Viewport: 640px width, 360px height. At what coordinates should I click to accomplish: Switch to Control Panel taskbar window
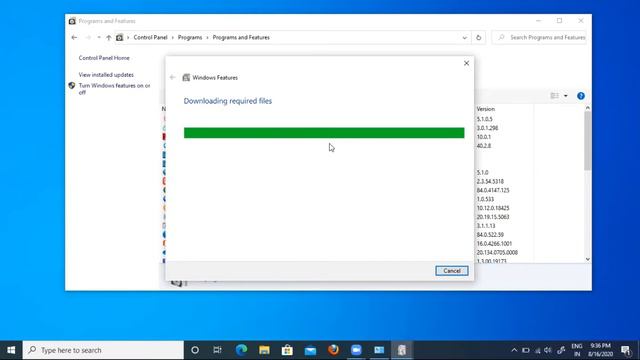(379, 350)
